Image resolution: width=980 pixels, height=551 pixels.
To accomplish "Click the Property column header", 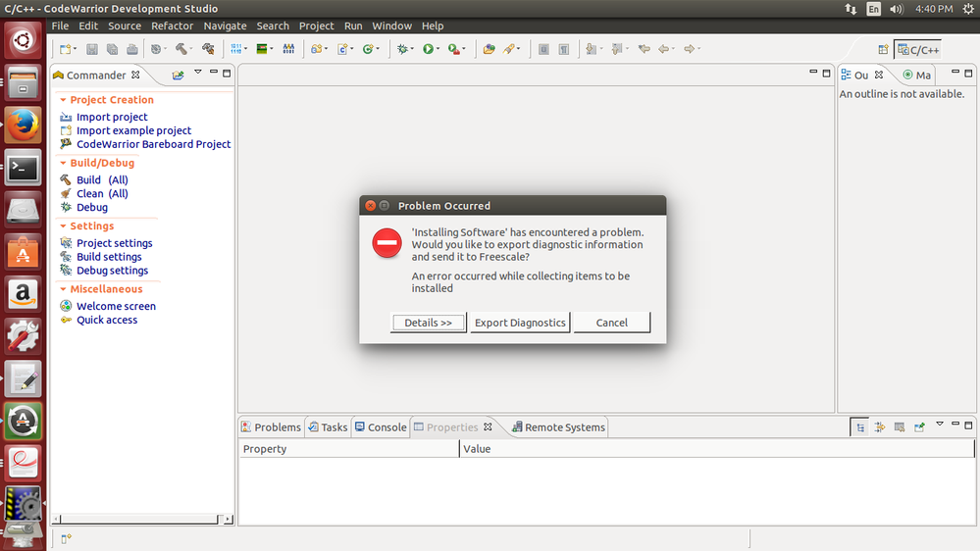I will (x=349, y=449).
